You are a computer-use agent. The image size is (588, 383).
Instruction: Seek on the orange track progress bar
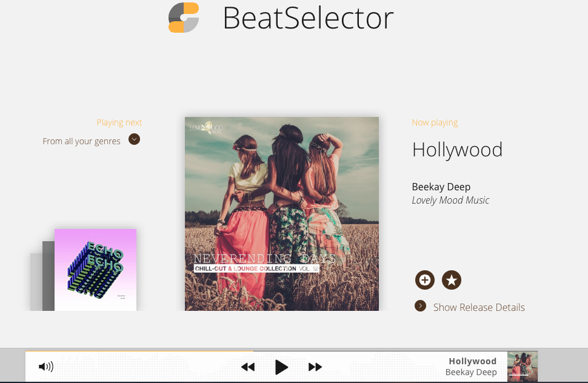139,351
